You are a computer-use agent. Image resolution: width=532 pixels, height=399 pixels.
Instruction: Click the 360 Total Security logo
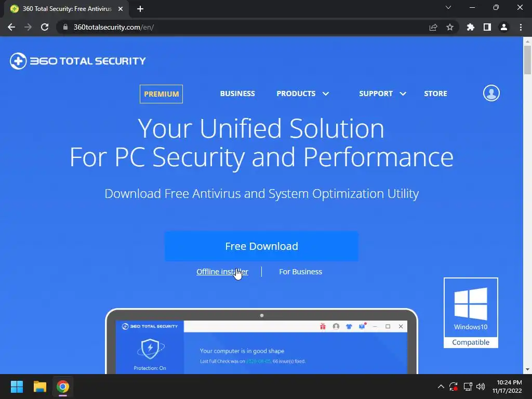[78, 61]
